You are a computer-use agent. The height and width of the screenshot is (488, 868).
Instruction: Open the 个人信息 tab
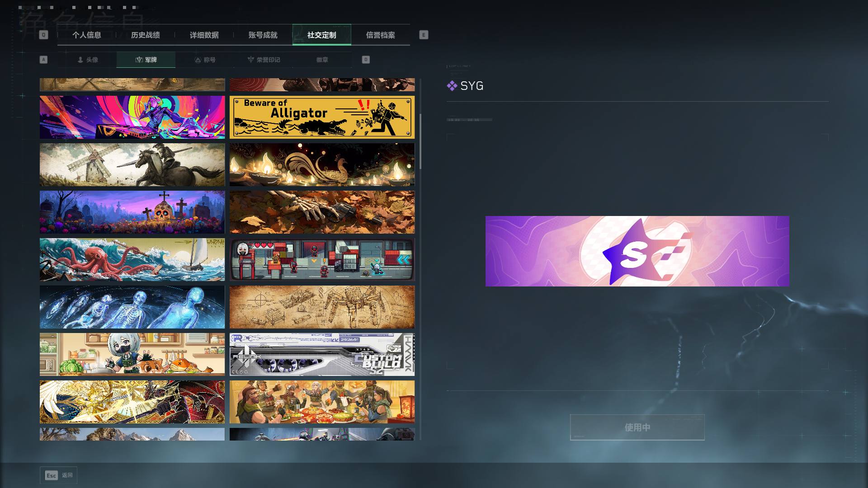[x=87, y=35]
